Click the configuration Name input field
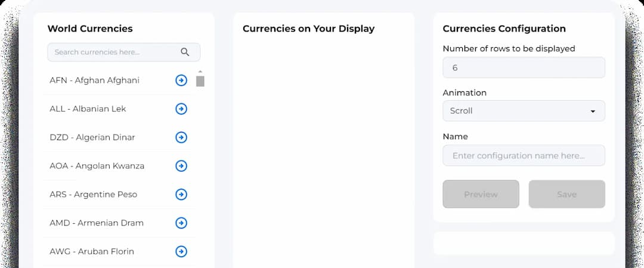This screenshot has height=268, width=644. tap(524, 155)
